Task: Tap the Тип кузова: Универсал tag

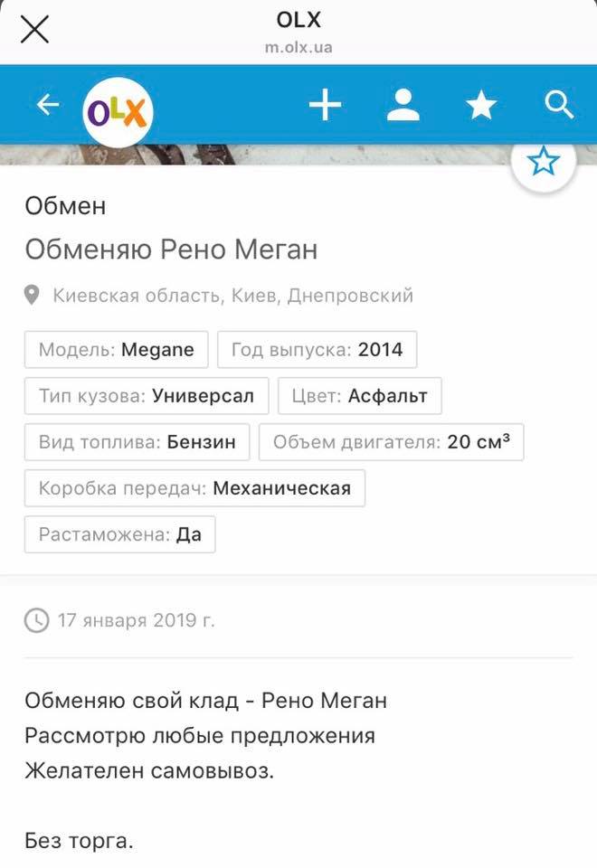Action: pos(149,395)
